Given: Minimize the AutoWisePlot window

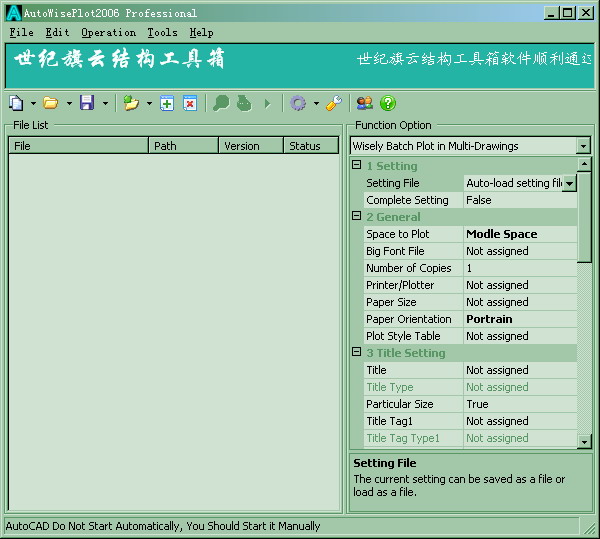Looking at the screenshot, I should tap(551, 13).
